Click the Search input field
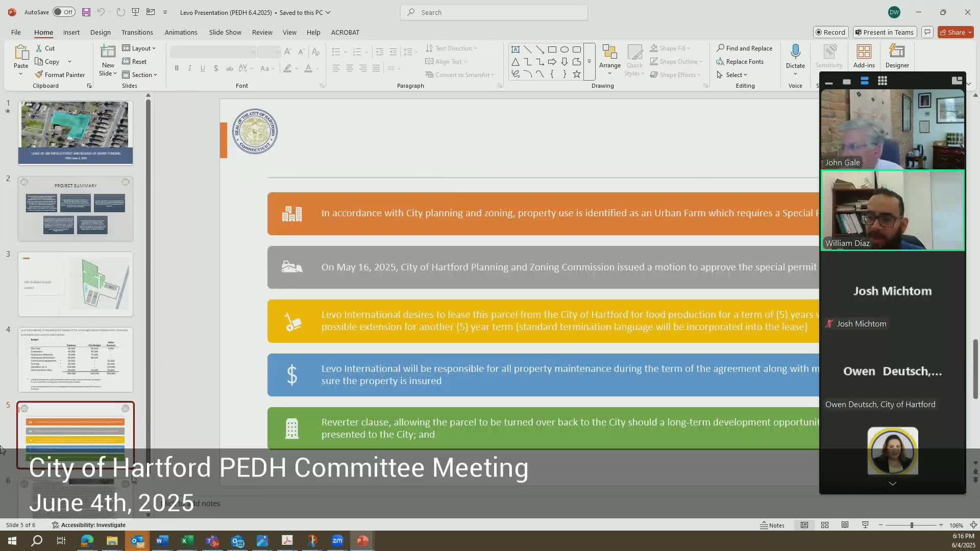 494,12
